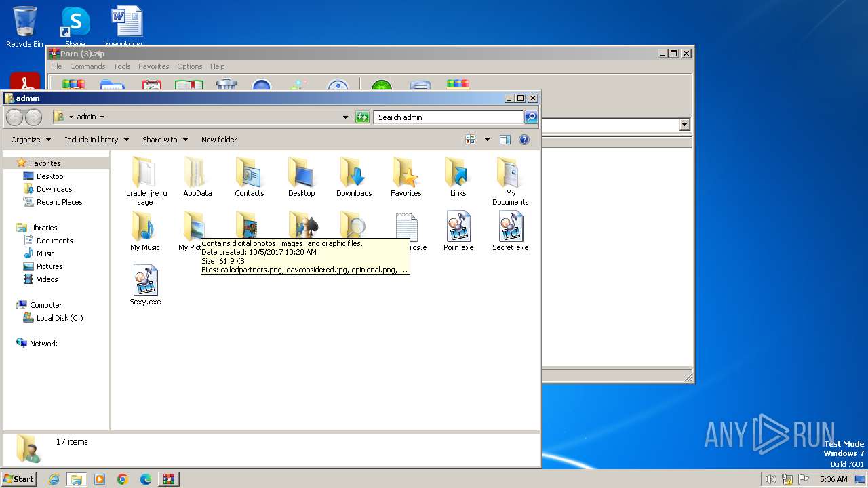Select Libraries in navigation pane
Screen dimensions: 868x488
pyautogui.click(x=43, y=228)
